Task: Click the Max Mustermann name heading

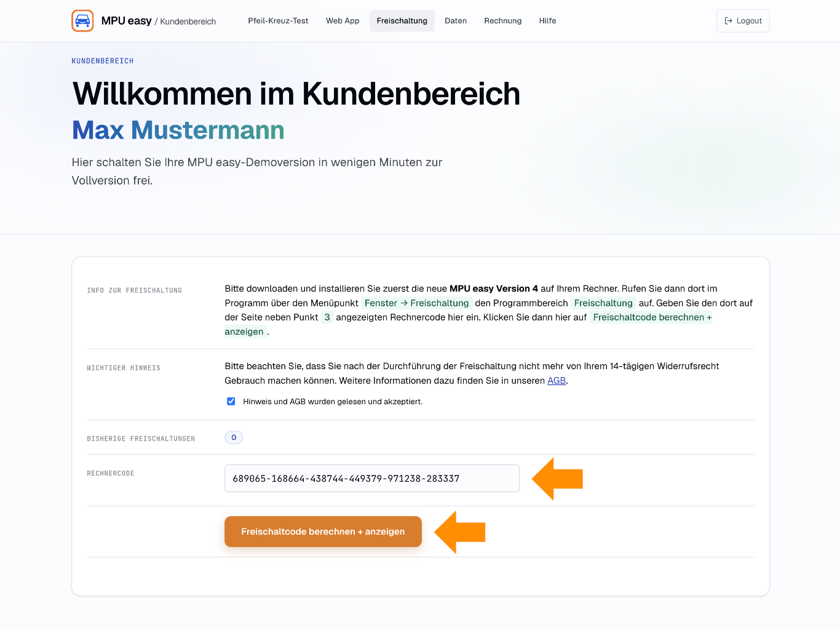Action: click(178, 130)
